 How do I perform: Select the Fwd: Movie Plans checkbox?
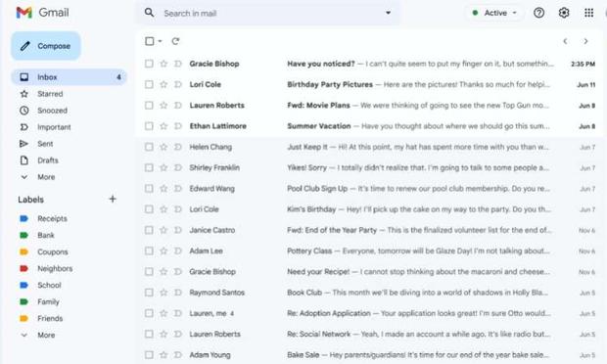149,106
